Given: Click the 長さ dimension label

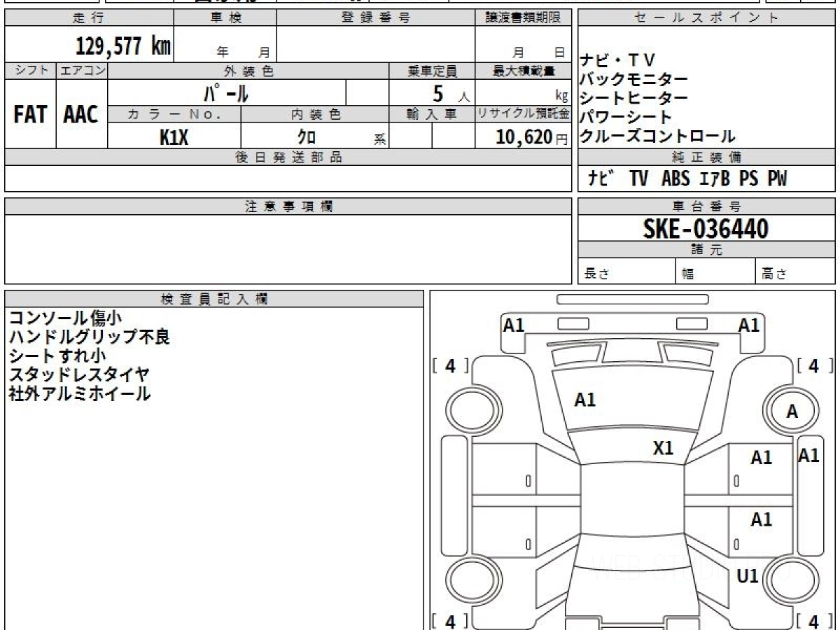Looking at the screenshot, I should pos(596,275).
